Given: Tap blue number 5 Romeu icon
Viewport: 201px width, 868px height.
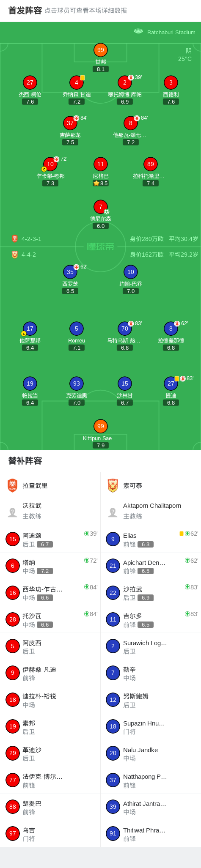Looking at the screenshot, I should pos(77,329).
